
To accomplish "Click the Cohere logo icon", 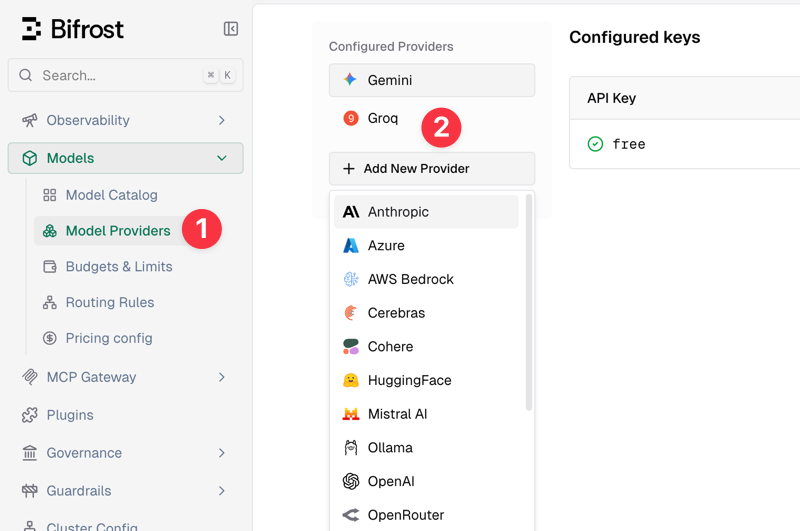I will 351,346.
